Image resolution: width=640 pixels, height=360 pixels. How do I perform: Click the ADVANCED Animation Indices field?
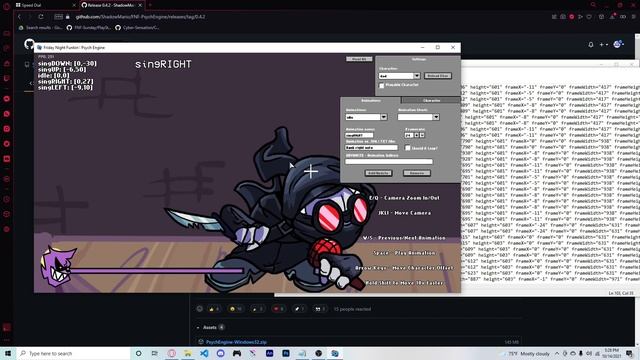point(389,162)
